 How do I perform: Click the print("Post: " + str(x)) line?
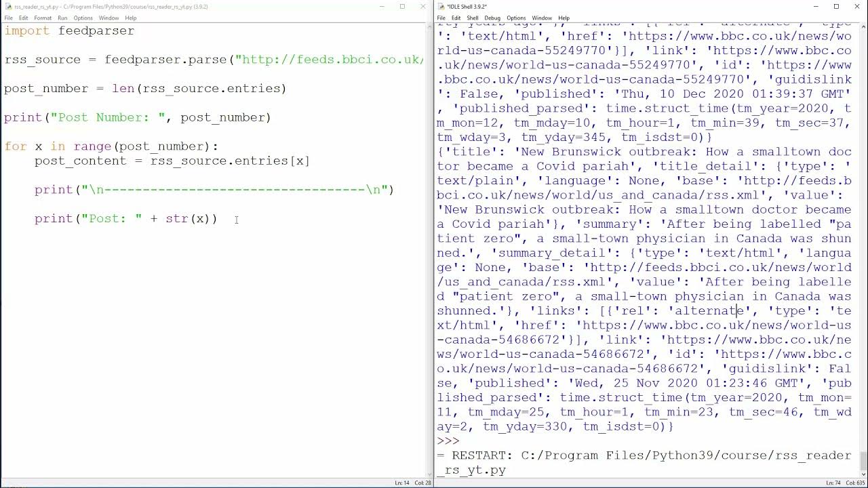tap(126, 218)
